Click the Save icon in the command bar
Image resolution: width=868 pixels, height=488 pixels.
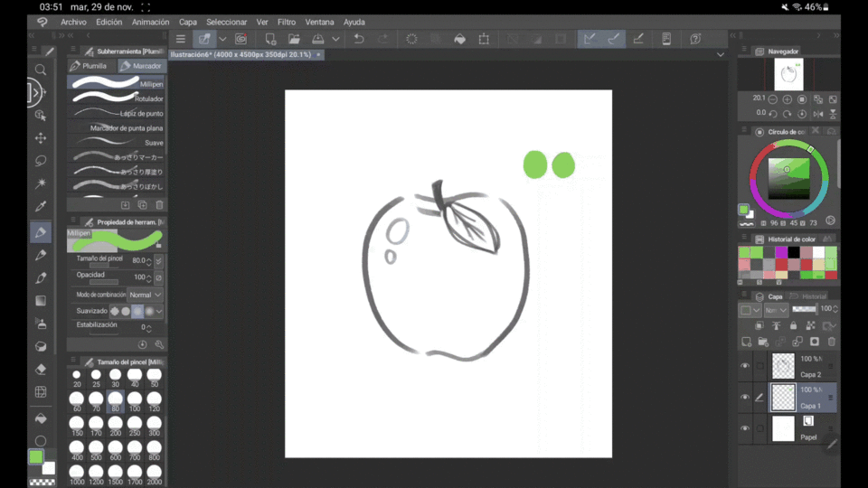coord(317,39)
